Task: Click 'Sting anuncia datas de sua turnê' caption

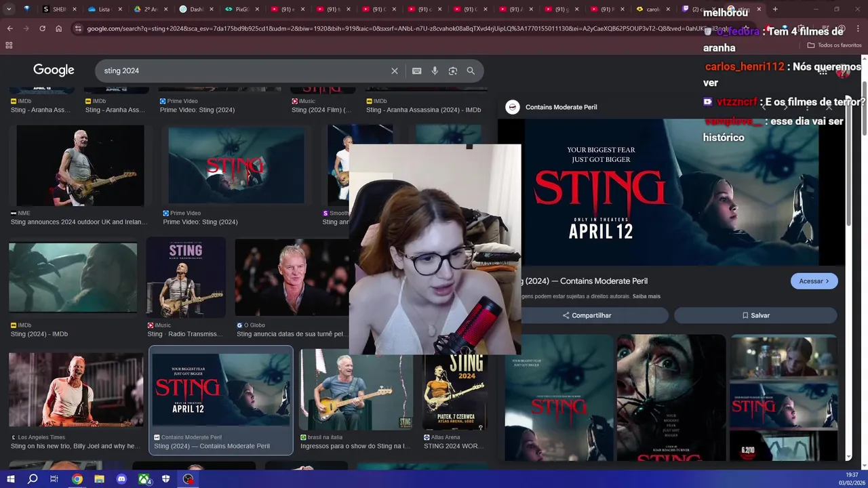Action: point(292,333)
